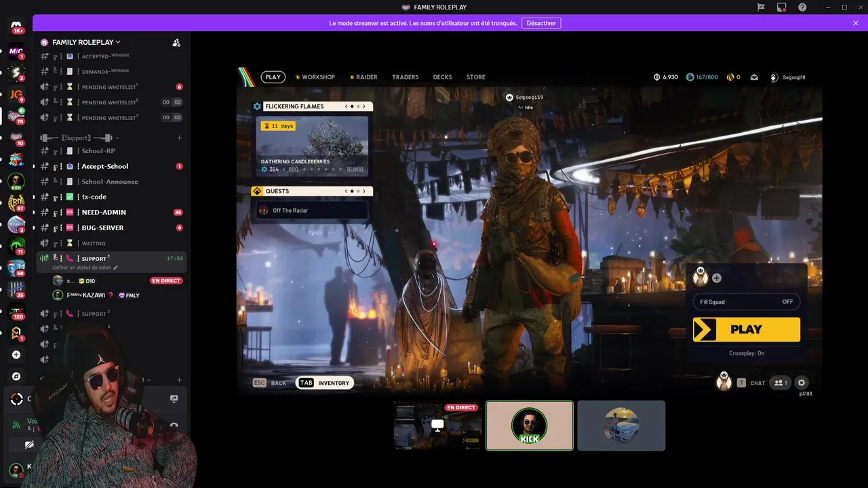The width and height of the screenshot is (868, 488).
Task: Open the in-game CHAT button
Action: tap(751, 383)
